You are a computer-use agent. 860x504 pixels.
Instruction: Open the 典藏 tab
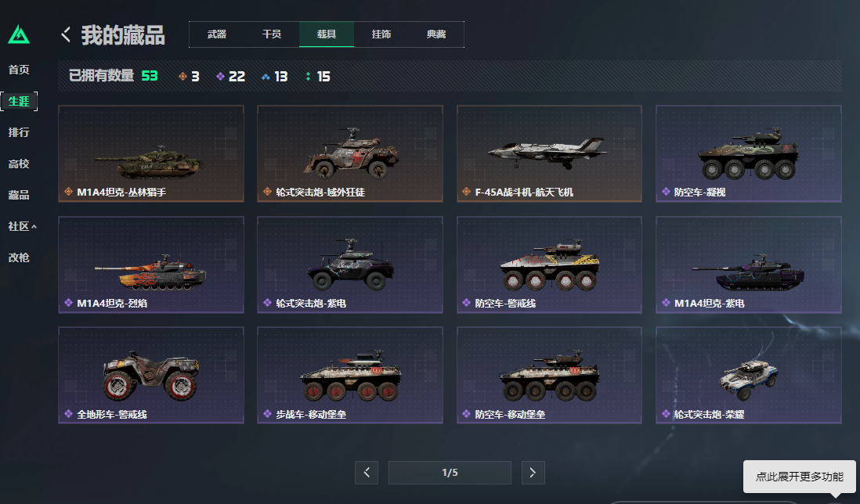(436, 34)
